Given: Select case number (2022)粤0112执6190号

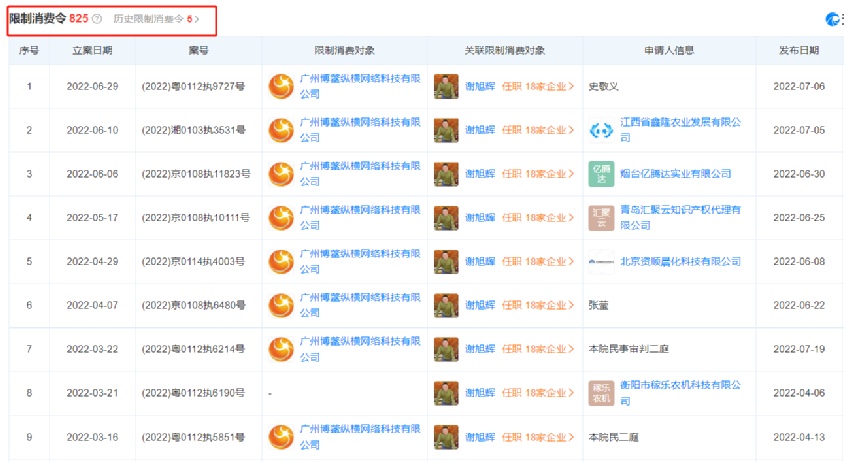Looking at the screenshot, I should [193, 393].
